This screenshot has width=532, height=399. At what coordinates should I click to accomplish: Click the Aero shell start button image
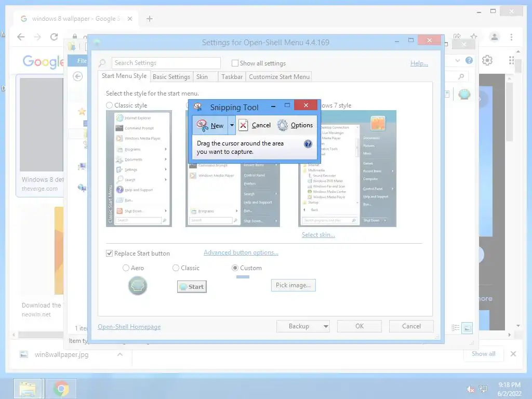coord(138,286)
